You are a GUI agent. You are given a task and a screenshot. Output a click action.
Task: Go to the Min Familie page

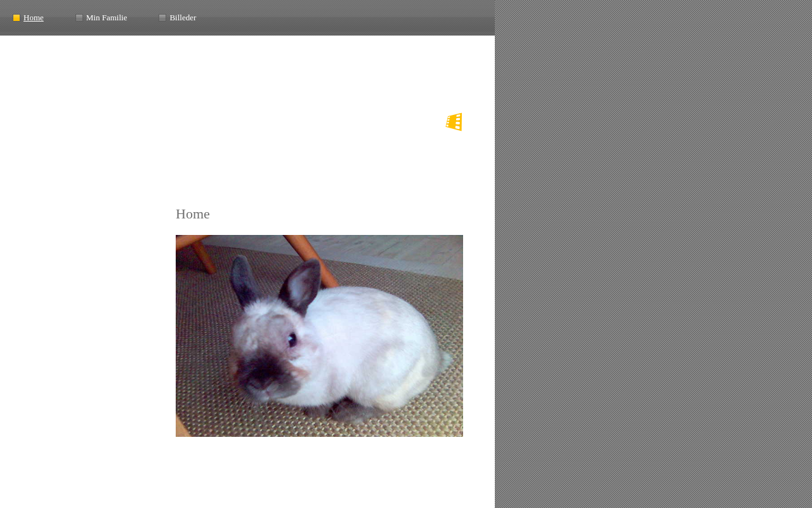coord(107,18)
